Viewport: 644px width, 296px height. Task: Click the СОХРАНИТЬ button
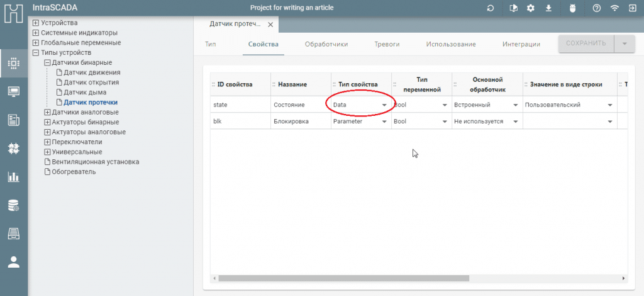[x=586, y=43]
